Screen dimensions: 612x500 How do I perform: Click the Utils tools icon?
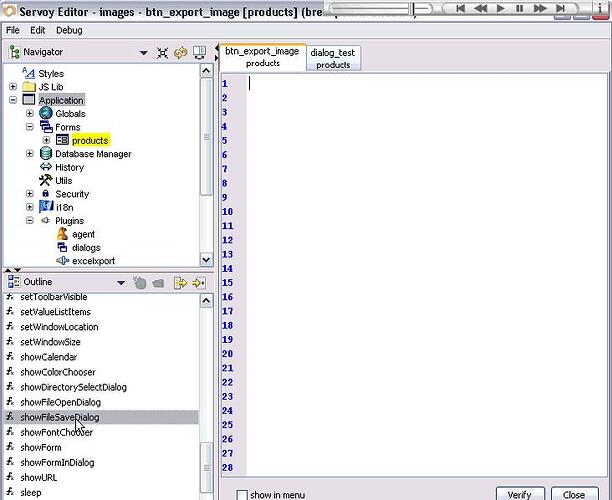click(x=46, y=180)
